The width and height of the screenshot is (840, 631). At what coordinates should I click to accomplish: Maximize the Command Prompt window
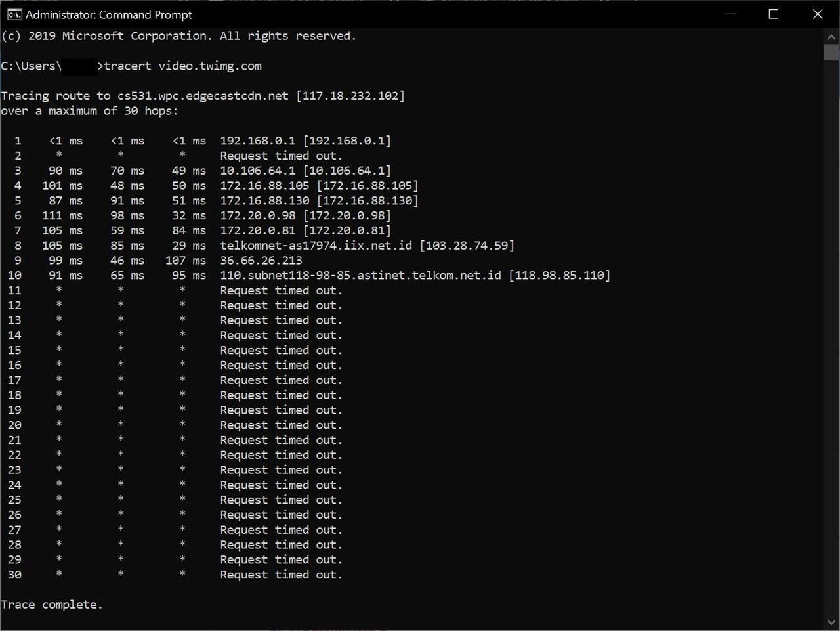(x=774, y=14)
